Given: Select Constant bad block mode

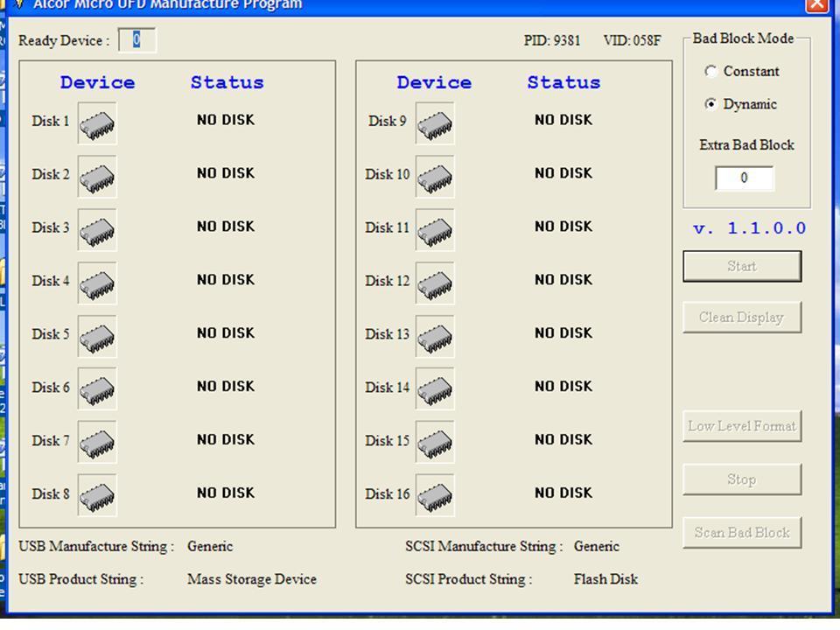Looking at the screenshot, I should [x=711, y=72].
